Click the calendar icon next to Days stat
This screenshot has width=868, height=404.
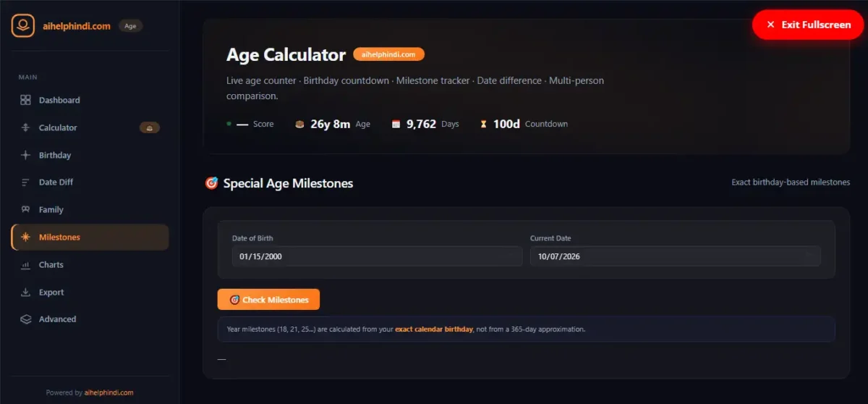click(x=396, y=124)
